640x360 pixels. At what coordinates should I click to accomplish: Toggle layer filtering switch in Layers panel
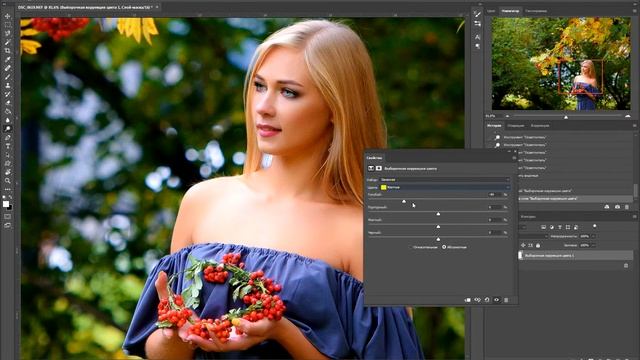595,226
